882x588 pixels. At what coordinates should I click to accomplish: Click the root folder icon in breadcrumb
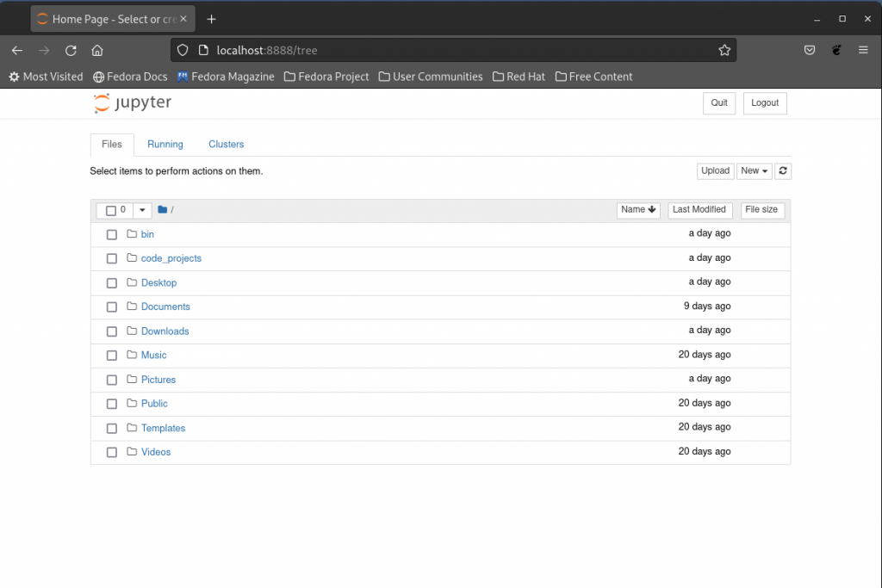tap(162, 210)
